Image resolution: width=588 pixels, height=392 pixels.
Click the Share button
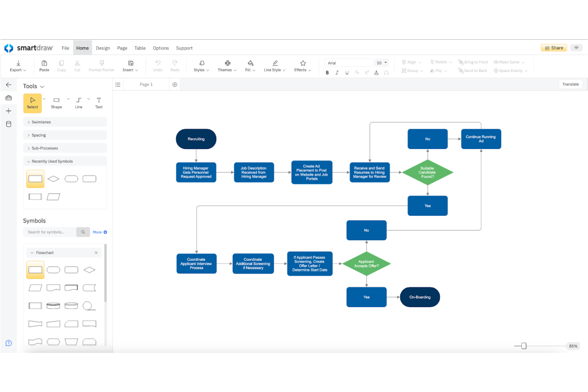(554, 48)
